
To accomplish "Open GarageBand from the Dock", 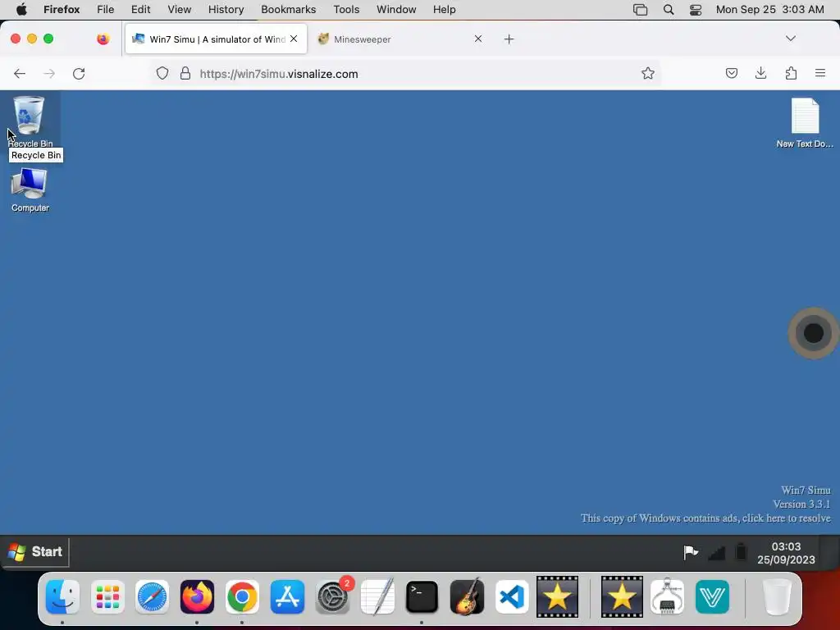I will (467, 596).
